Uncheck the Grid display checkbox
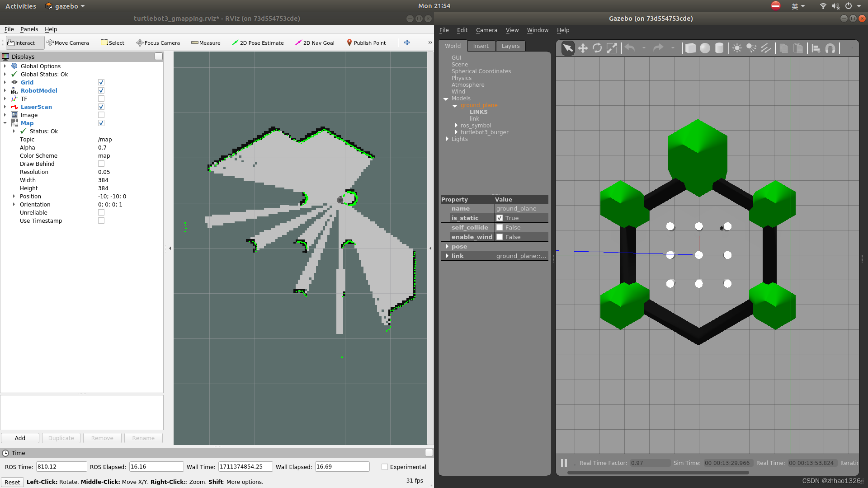The width and height of the screenshot is (868, 488). pyautogui.click(x=101, y=82)
